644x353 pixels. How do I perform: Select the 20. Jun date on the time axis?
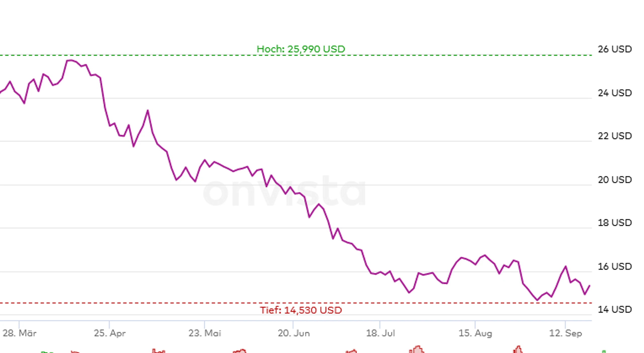pyautogui.click(x=294, y=333)
